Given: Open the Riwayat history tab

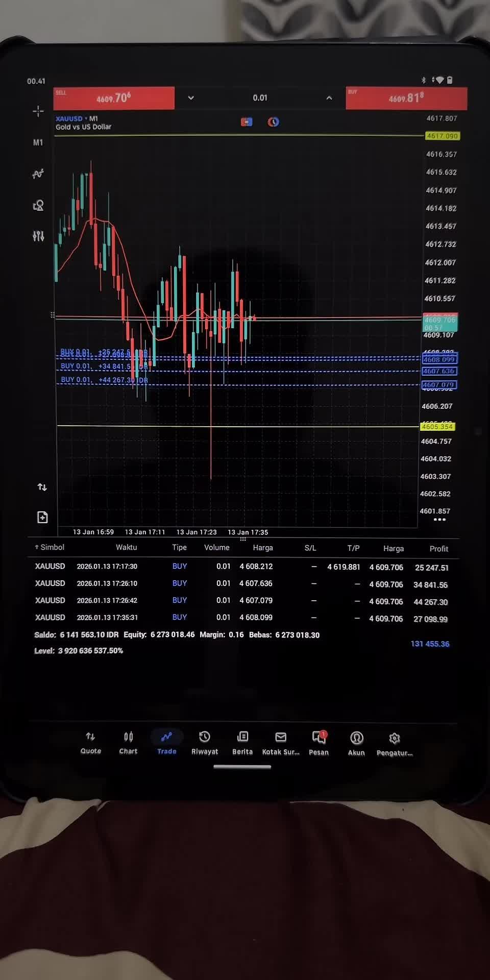Looking at the screenshot, I should click(x=205, y=743).
